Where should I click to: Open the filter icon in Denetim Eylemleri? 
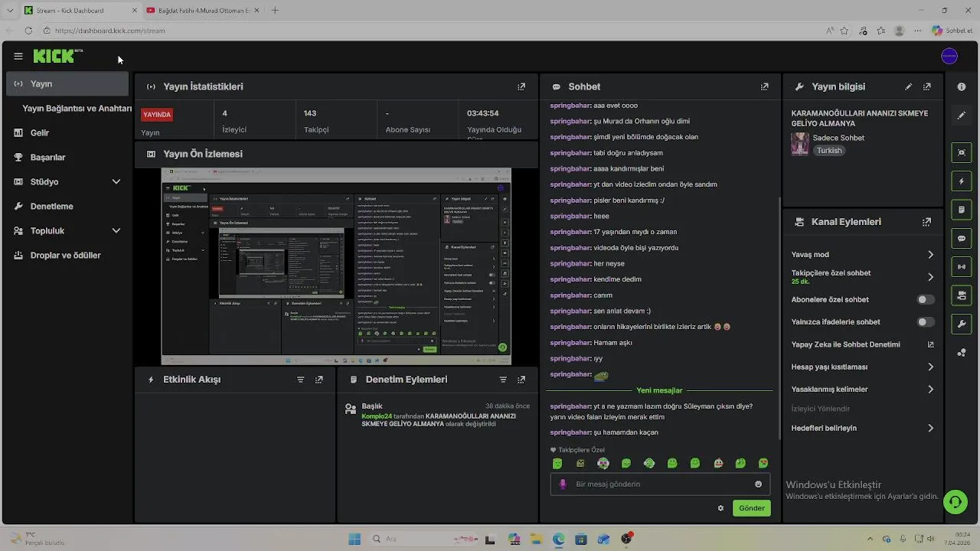pyautogui.click(x=503, y=380)
